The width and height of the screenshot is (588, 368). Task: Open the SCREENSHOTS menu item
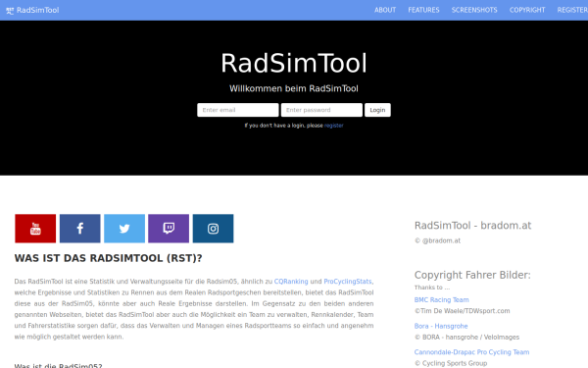(474, 10)
